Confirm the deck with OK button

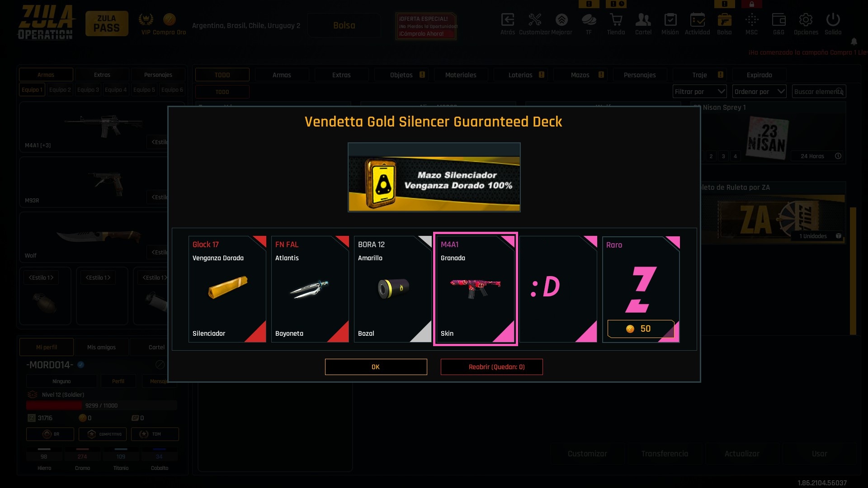(x=376, y=366)
